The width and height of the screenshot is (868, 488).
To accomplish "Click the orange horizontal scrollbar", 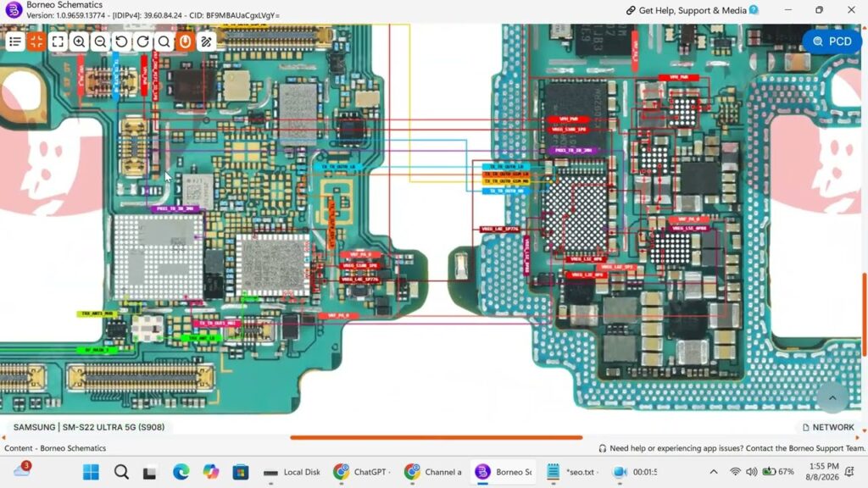I will [437, 437].
